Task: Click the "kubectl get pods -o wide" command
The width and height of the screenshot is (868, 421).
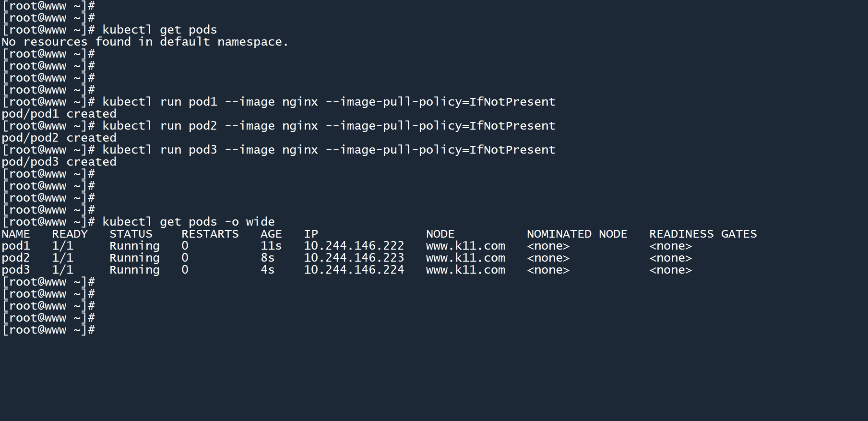Action: click(x=188, y=222)
